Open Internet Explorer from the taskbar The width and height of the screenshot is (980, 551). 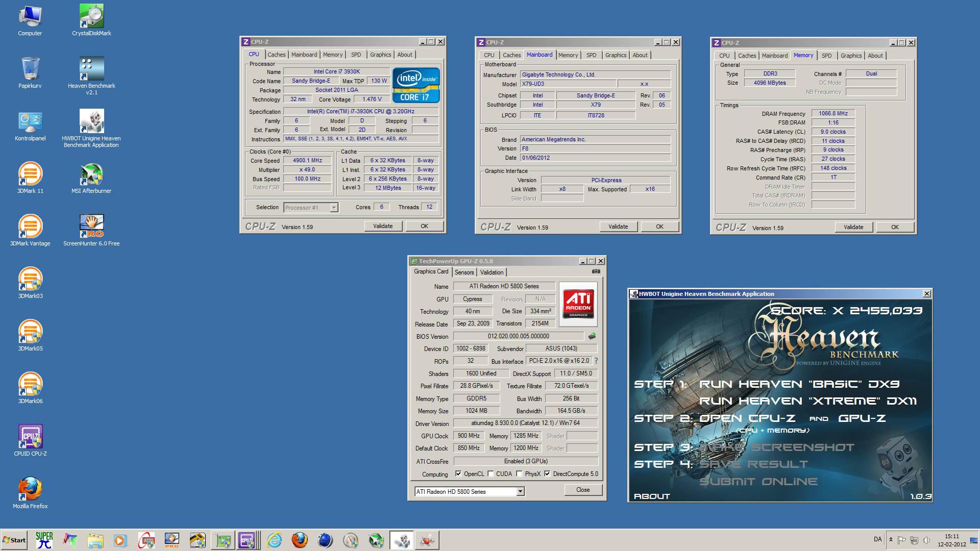click(x=274, y=540)
